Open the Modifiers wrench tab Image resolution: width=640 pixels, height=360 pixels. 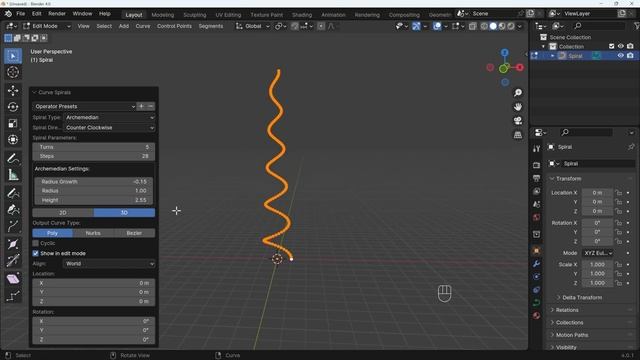(536, 264)
